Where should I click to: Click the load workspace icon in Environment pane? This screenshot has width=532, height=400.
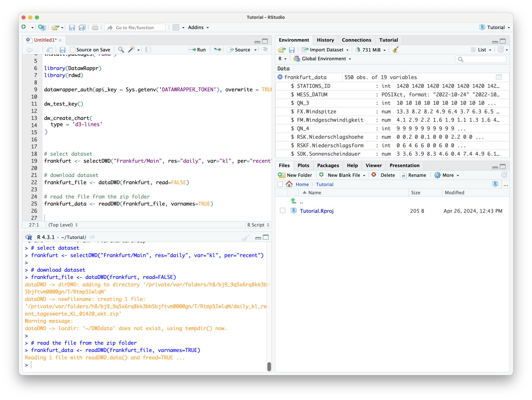[282, 50]
